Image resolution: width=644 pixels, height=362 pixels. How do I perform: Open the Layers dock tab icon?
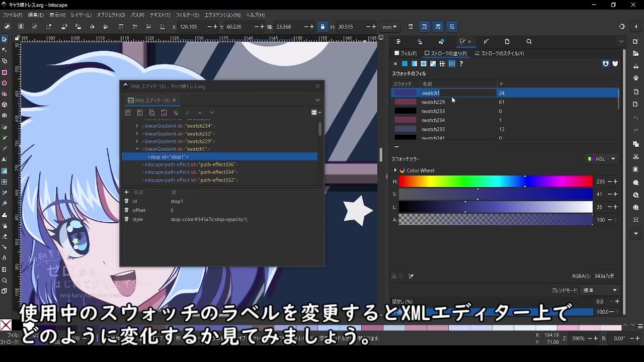click(420, 42)
